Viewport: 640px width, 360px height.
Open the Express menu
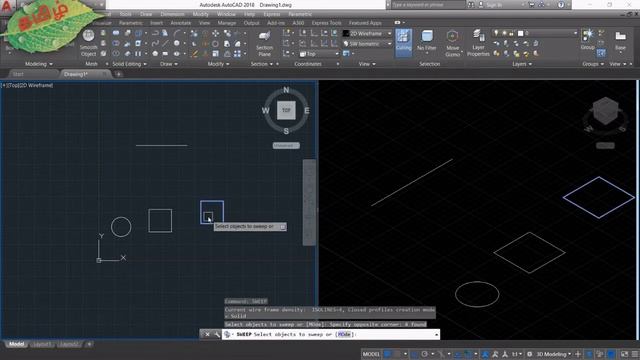(271, 14)
